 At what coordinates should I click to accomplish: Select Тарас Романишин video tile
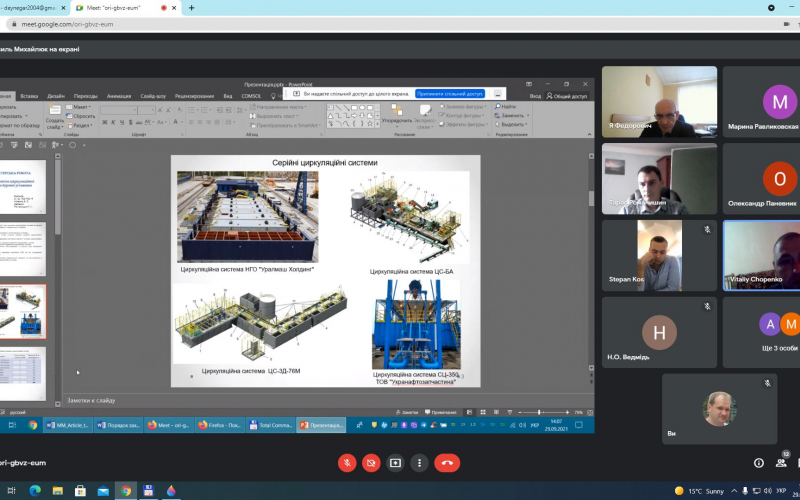(x=659, y=179)
